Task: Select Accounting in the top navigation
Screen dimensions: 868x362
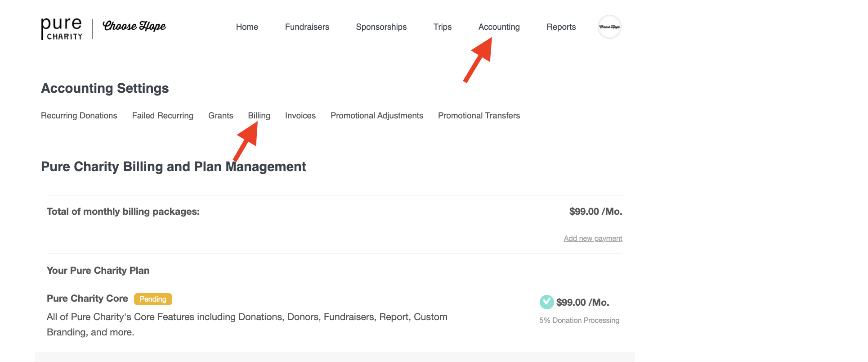Action: click(x=499, y=27)
